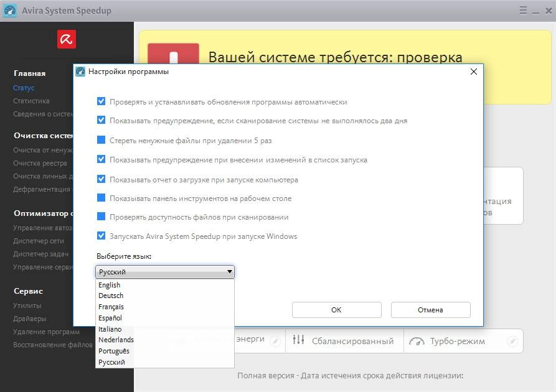Enable file accessibility check during scanning
Screen dimensions: 556x392
[x=101, y=217]
